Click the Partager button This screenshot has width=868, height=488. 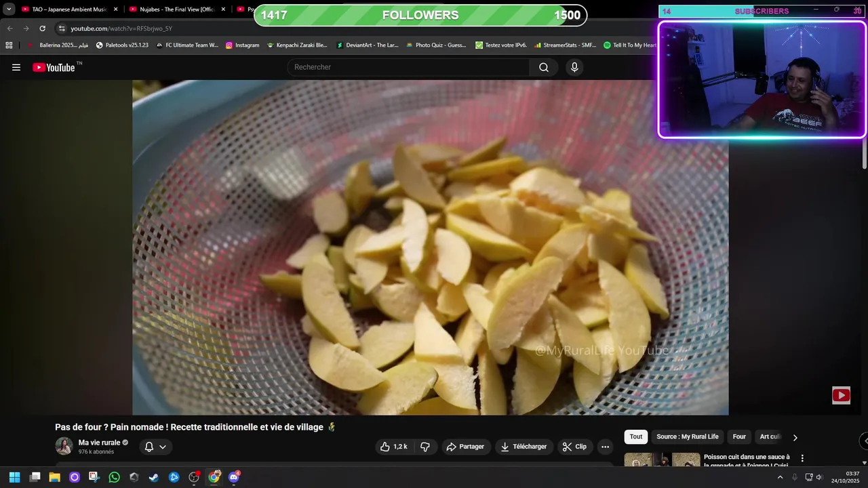465,447
